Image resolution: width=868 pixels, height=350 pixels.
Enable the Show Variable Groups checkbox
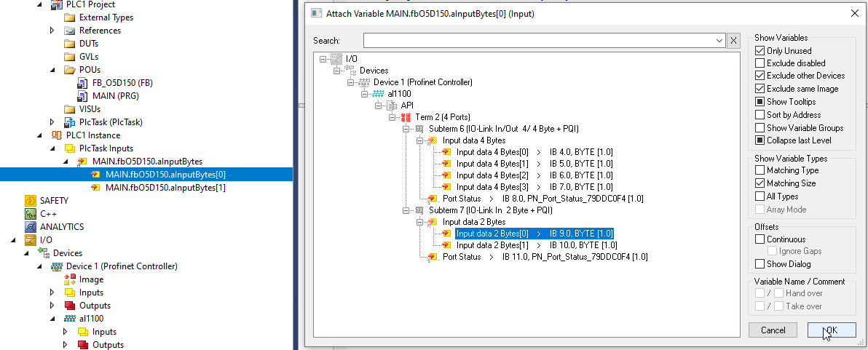click(760, 128)
